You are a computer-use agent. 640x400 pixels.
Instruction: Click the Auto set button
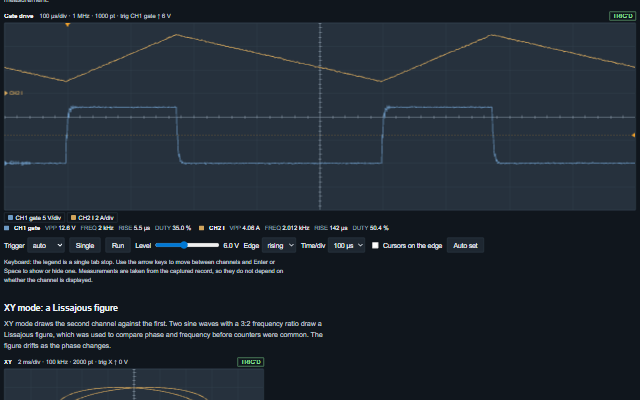465,245
